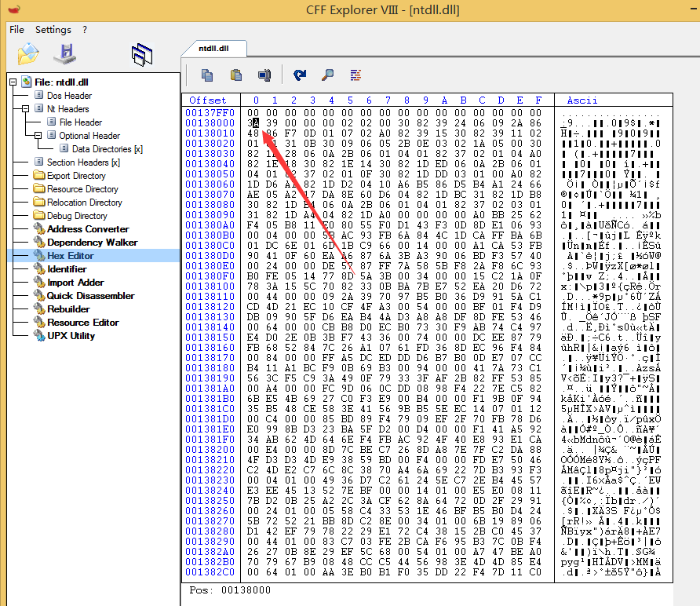Click the Resource Directory folder icon

pos(39,188)
